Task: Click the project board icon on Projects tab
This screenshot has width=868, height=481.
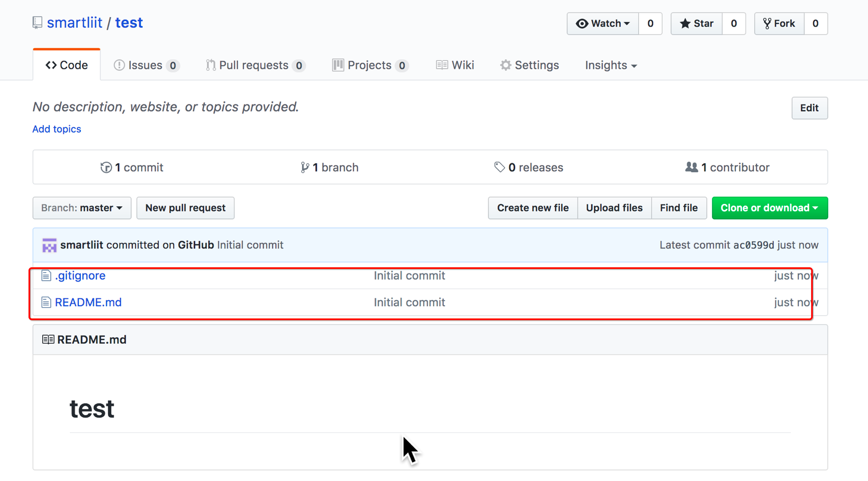Action: pos(338,65)
